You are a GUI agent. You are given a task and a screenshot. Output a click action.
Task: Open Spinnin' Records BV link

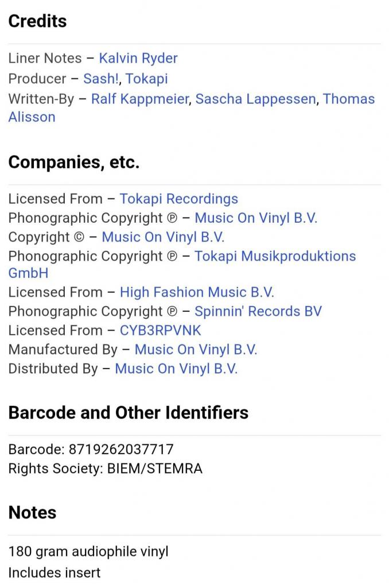tap(258, 311)
